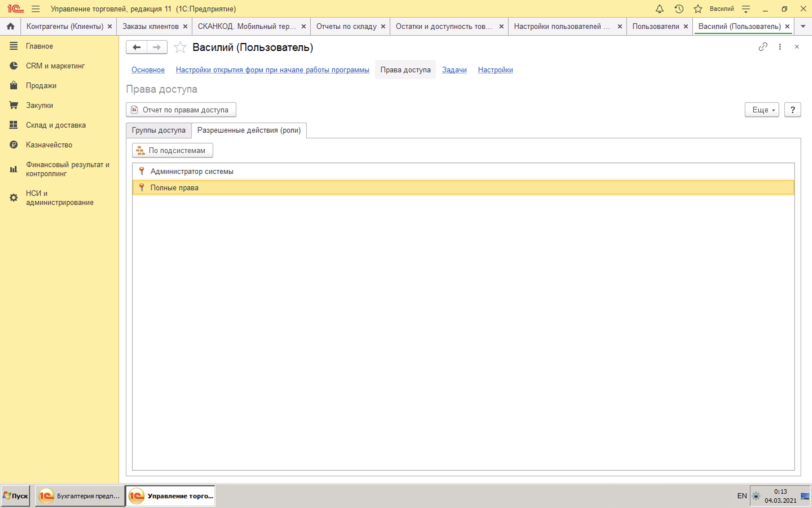The image size is (812, 508).
Task: Open the service settings lines icon
Action: (745, 9)
